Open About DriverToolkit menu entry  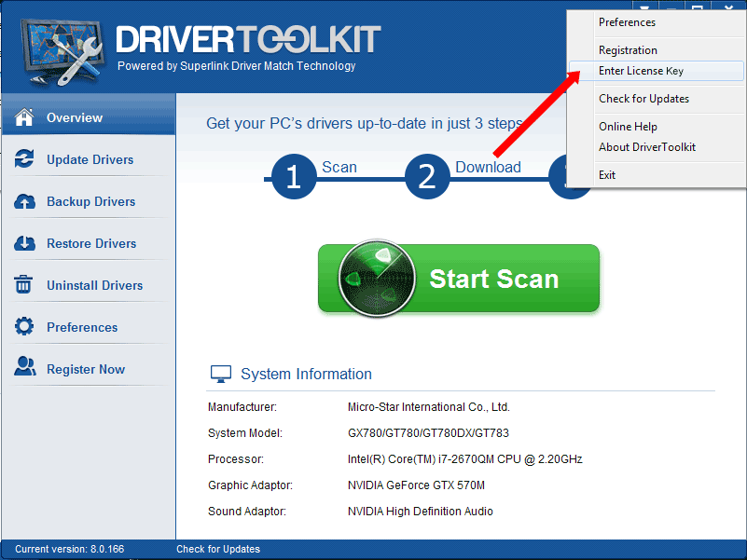656,146
